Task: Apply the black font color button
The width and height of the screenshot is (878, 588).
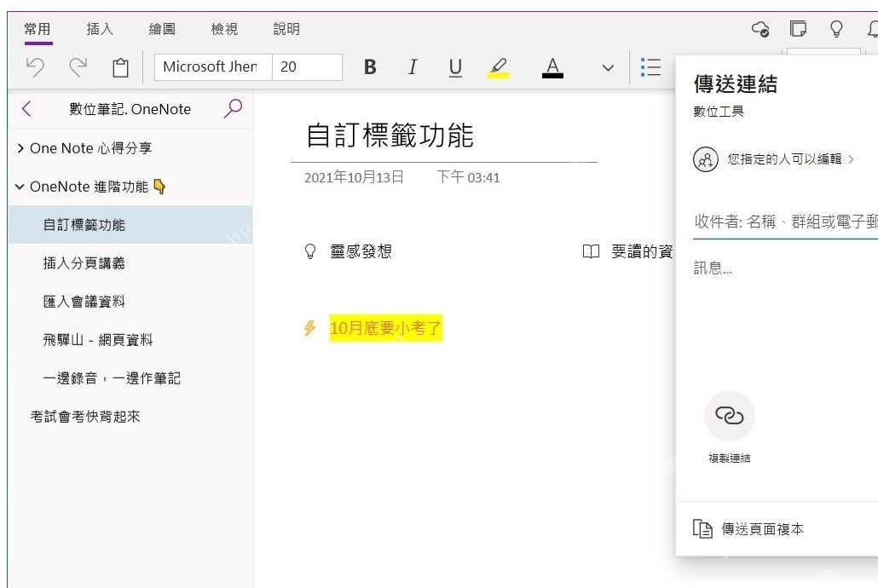Action: [x=552, y=68]
